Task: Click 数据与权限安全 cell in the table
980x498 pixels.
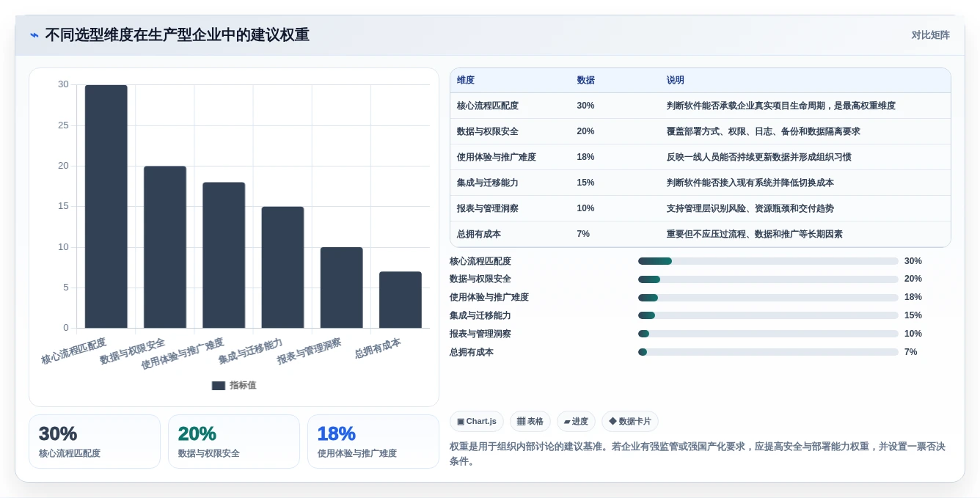Action: (488, 132)
